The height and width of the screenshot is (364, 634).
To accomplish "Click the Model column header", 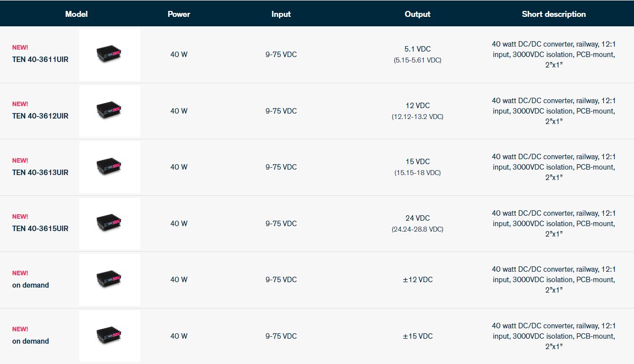I will coord(76,14).
